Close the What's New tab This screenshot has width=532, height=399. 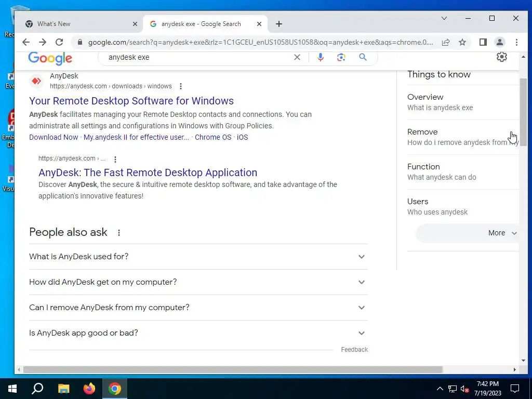pyautogui.click(x=135, y=24)
